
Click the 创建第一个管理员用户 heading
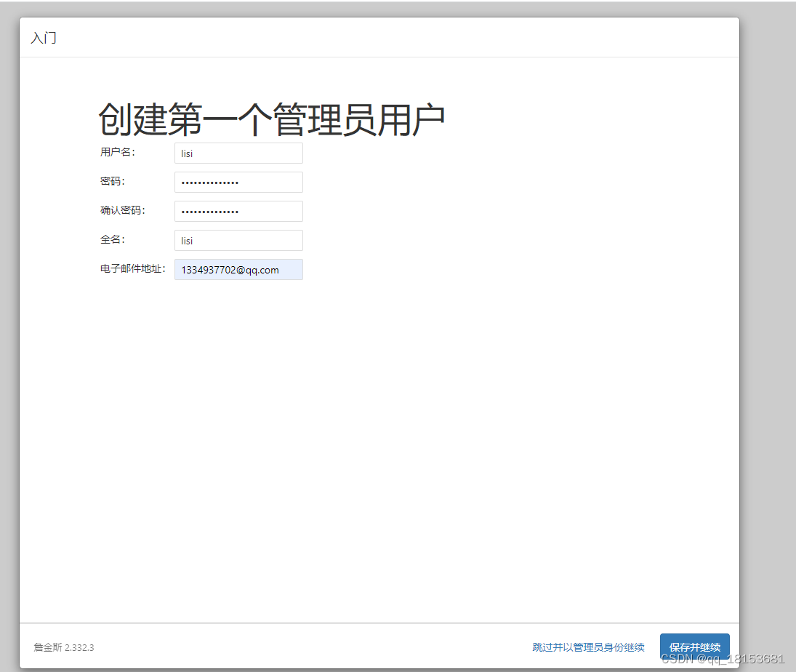[272, 119]
